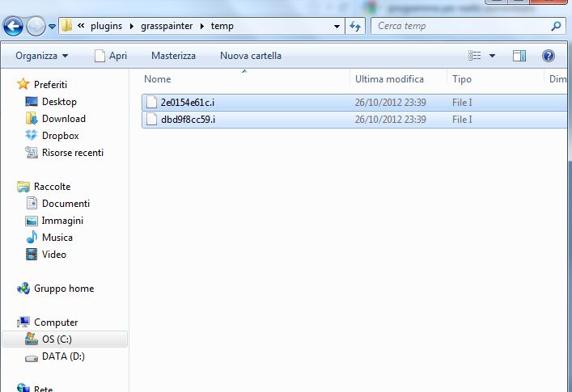Screen dimensions: 572x392
Task: Select Raccolte libraries node
Action: 52,187
